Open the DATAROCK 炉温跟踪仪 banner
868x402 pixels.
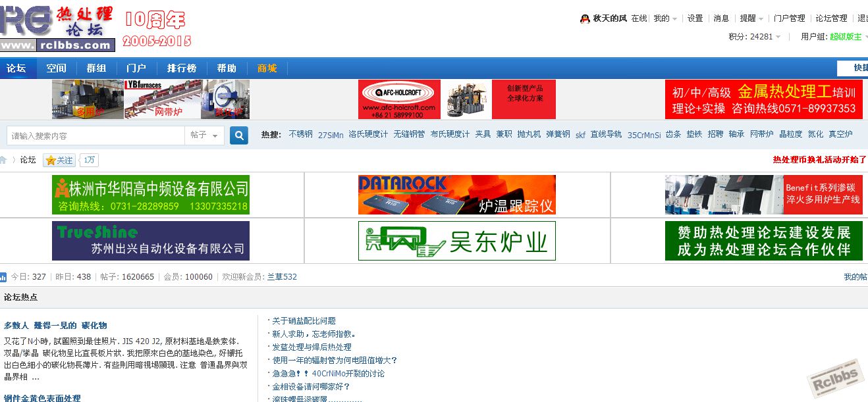point(457,195)
